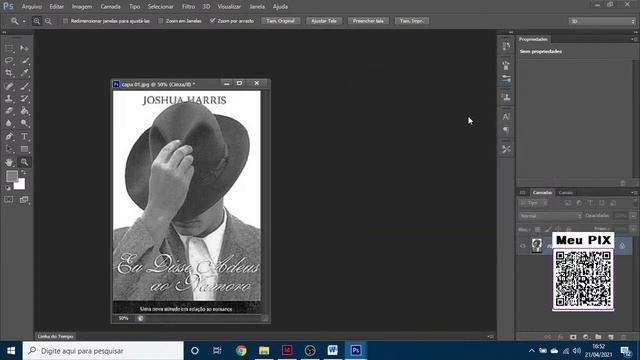Open the layer filter Tipo dropdown
This screenshot has width=640, height=360.
[x=533, y=203]
